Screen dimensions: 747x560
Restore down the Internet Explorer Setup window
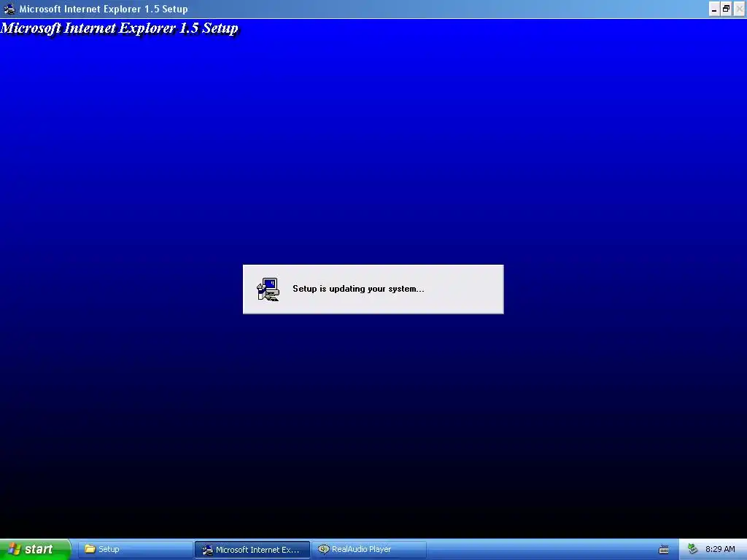727,9
